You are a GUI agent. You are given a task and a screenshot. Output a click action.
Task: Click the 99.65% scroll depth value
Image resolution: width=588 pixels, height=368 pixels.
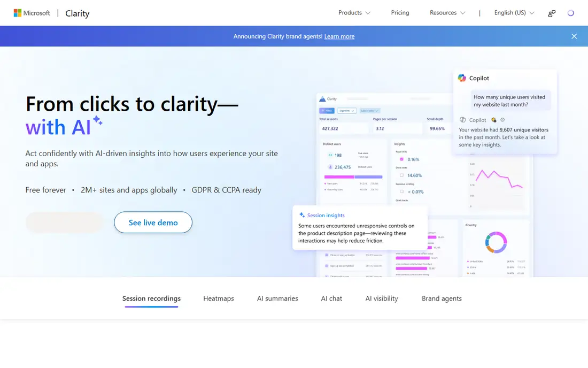(x=437, y=128)
